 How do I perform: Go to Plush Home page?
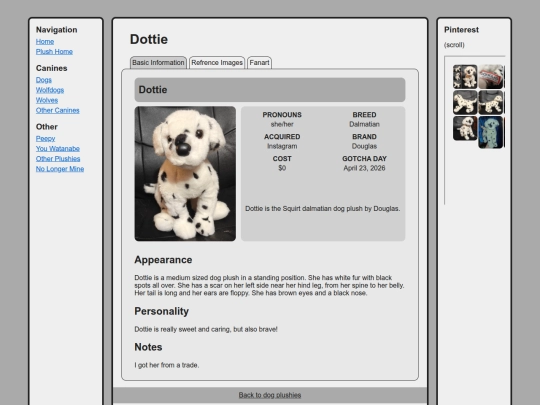coord(54,52)
